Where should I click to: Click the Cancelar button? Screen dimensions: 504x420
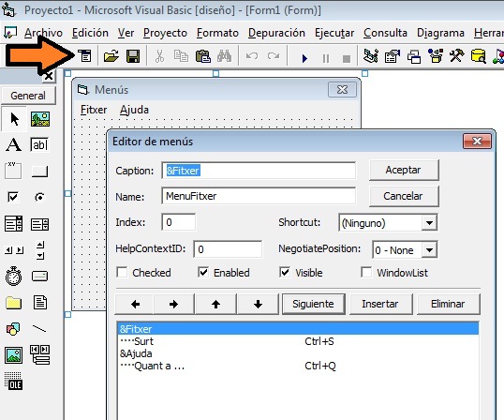click(404, 196)
